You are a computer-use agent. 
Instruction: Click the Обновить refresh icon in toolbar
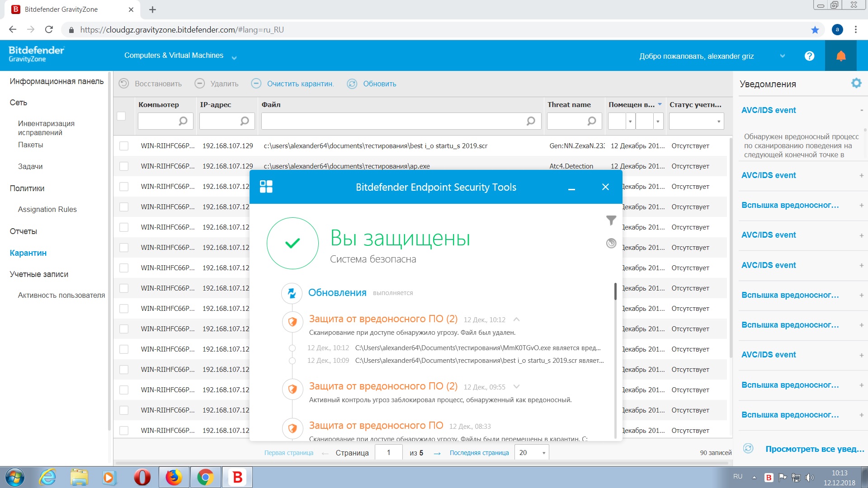click(352, 84)
